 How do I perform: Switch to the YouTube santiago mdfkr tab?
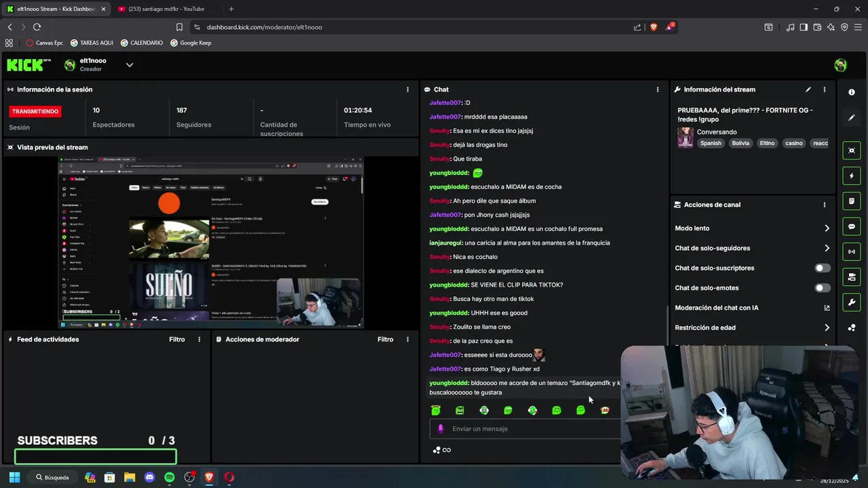tap(165, 9)
